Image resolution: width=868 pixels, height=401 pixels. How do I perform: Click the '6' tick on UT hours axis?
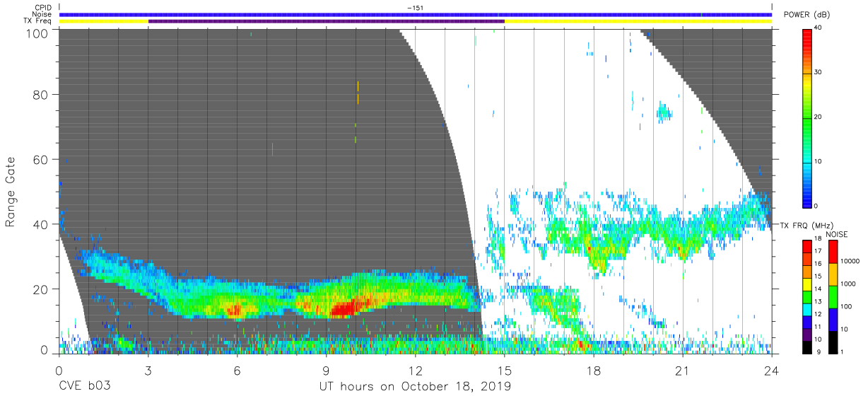(237, 370)
